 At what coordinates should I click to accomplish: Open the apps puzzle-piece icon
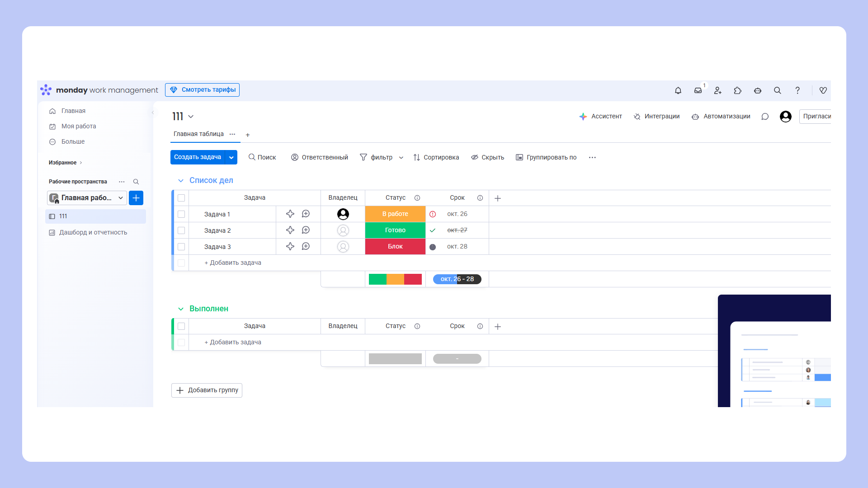pyautogui.click(x=738, y=90)
